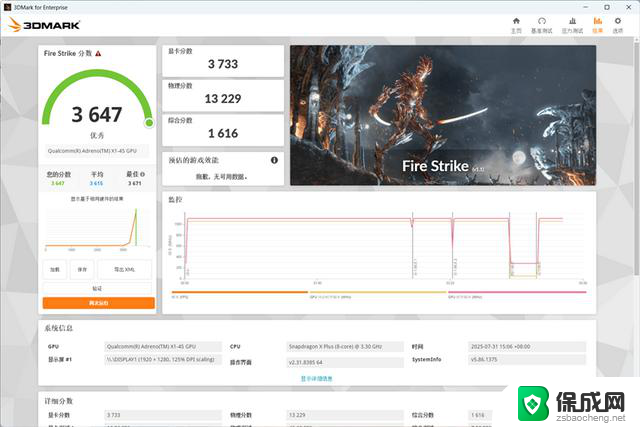
Task: Click the yellow GPU legend bar under chart
Action: [378, 292]
